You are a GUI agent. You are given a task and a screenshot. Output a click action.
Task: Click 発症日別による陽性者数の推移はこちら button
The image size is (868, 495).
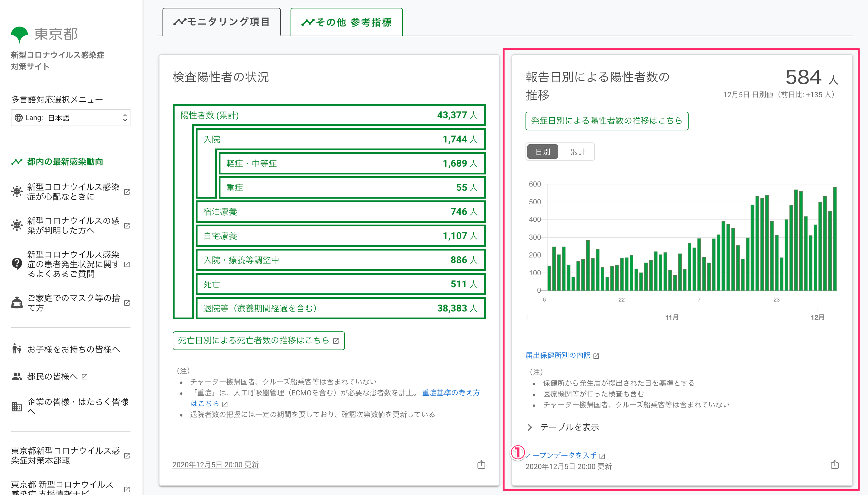606,121
